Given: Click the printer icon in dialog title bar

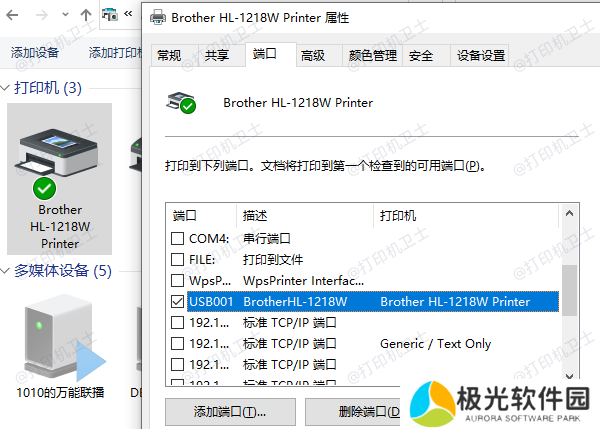Looking at the screenshot, I should pyautogui.click(x=158, y=18).
